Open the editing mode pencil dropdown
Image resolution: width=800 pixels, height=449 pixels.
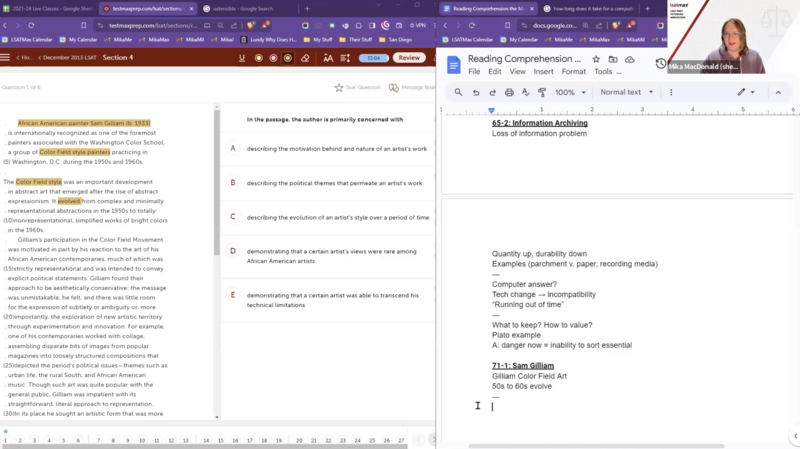(x=746, y=92)
